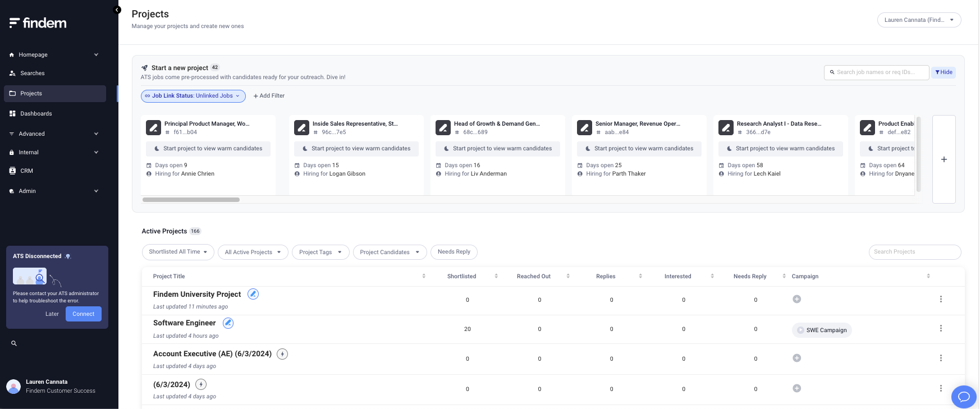Click lightning icon beside Account Executive (AE)
980x409 pixels.
click(x=282, y=354)
